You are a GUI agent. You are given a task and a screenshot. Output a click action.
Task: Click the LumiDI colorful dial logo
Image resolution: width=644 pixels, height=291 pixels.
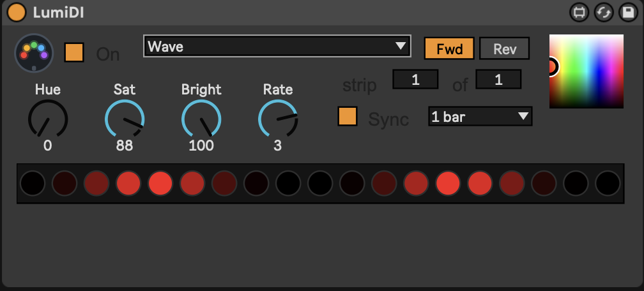(34, 53)
